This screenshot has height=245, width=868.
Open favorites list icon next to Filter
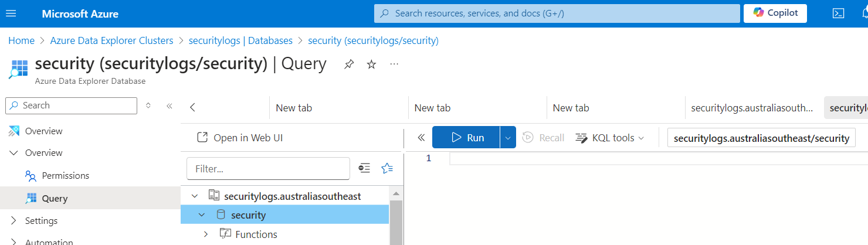pos(387,168)
